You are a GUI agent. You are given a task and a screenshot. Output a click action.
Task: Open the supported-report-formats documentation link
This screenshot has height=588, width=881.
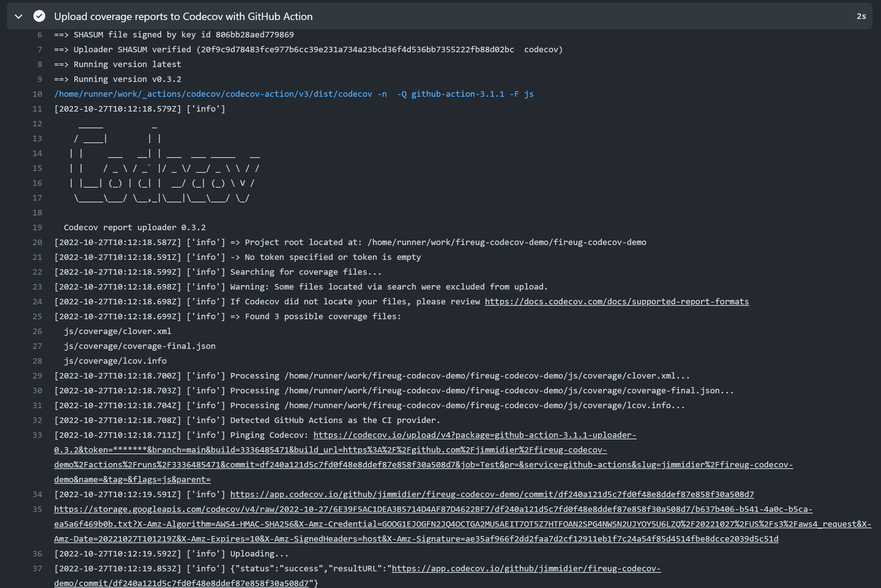617,301
